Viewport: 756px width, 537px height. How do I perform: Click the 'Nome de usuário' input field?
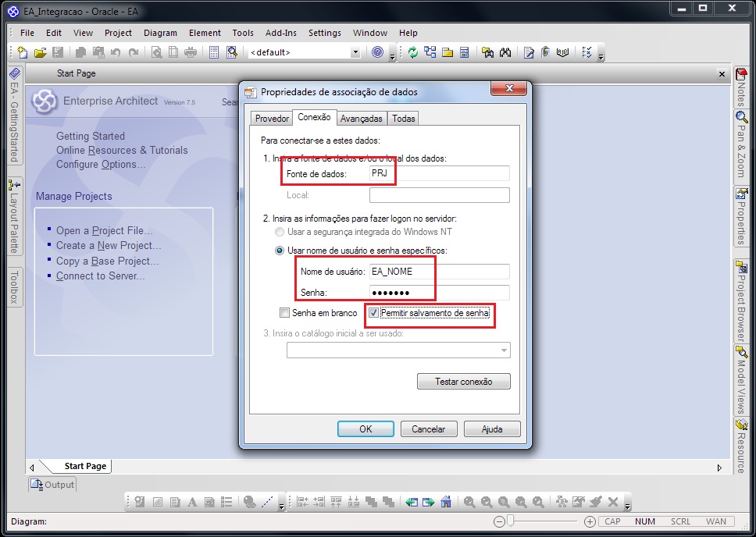(x=439, y=272)
